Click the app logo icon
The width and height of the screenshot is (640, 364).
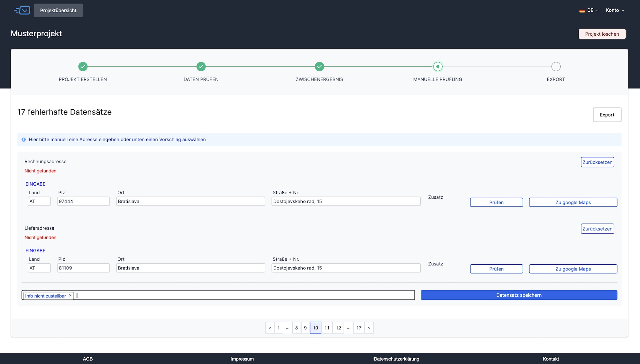[22, 10]
